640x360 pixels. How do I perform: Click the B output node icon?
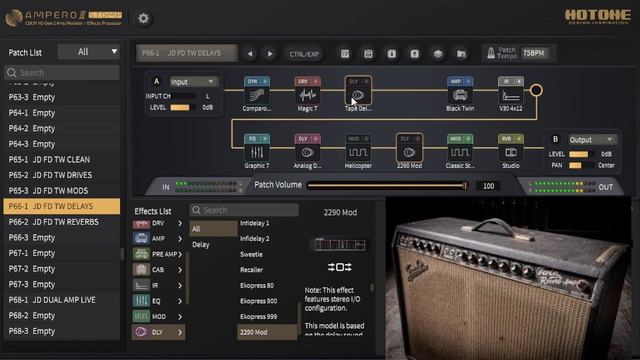tap(555, 139)
